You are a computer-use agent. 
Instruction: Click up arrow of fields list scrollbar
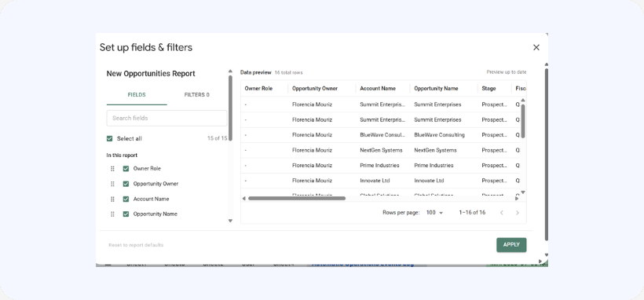click(x=230, y=71)
